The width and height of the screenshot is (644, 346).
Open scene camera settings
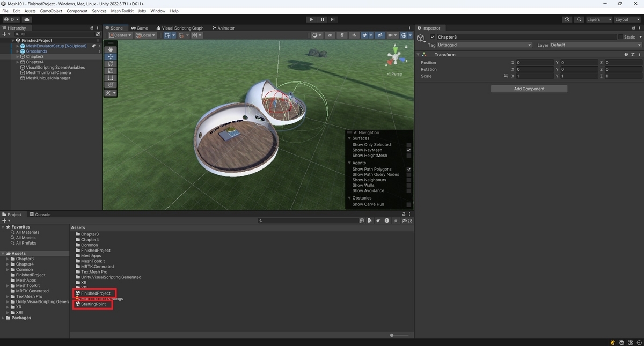[x=393, y=35]
